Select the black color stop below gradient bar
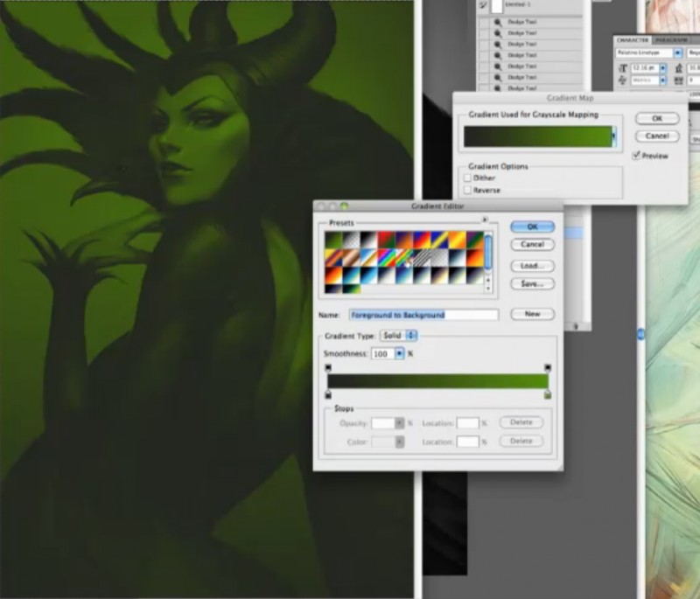700x599 pixels. tap(328, 394)
